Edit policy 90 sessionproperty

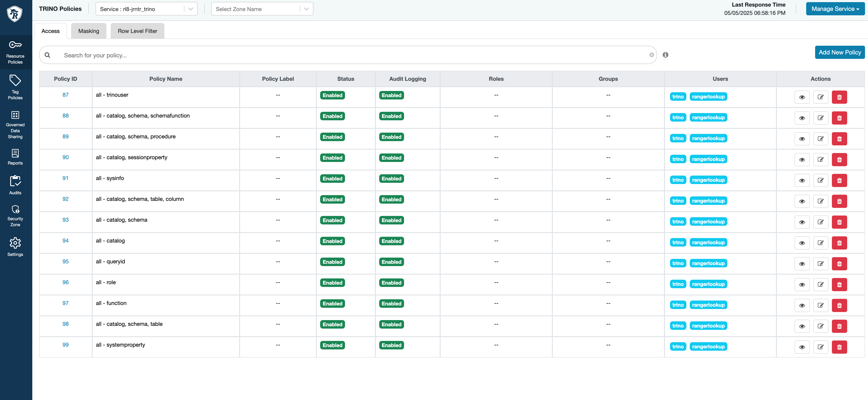click(820, 160)
